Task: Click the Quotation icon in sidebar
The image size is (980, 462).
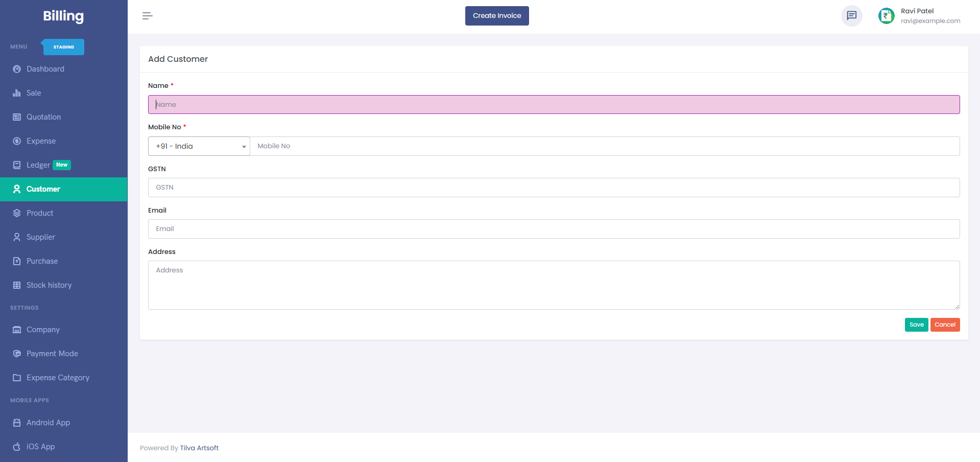Action: click(17, 117)
